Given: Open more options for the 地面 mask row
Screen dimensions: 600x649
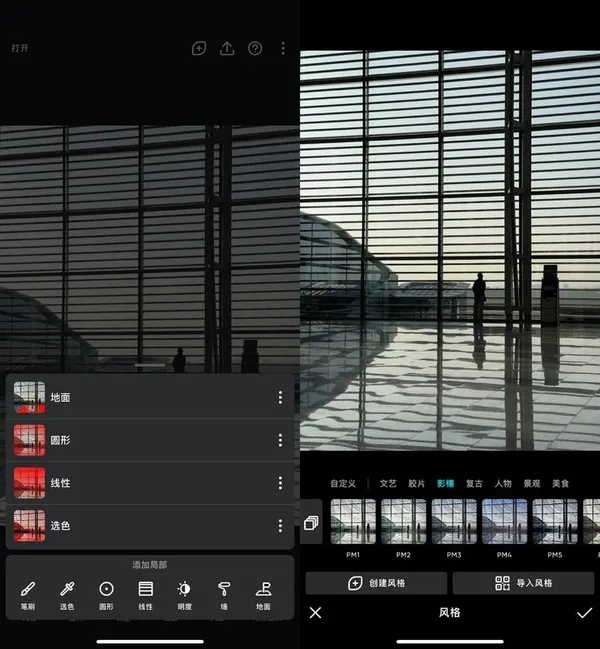Looking at the screenshot, I should 280,397.
